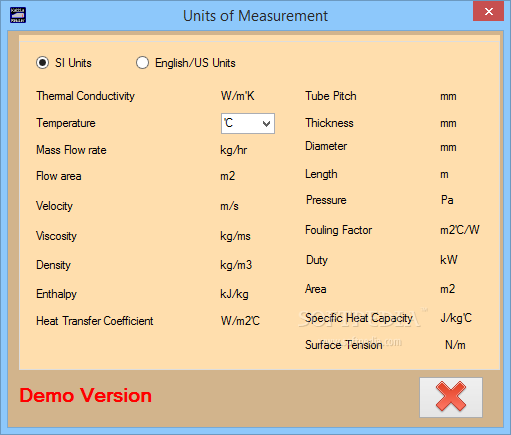Screen dimensions: 511x435
Task: Click the m/s unit value
Action: coord(229,206)
